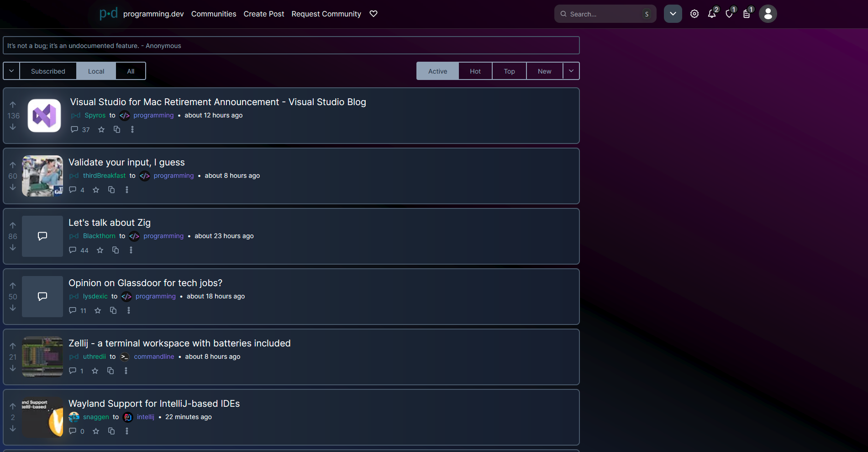Open the Let's talk about Zig post title
The width and height of the screenshot is (868, 452).
tap(110, 223)
